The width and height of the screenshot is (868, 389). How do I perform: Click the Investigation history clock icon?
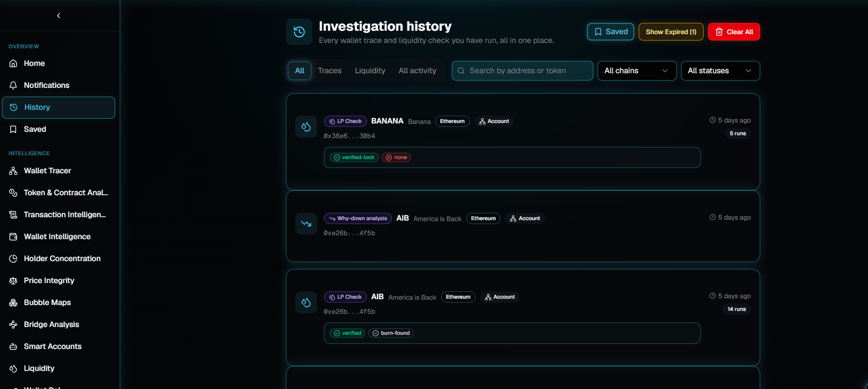299,32
